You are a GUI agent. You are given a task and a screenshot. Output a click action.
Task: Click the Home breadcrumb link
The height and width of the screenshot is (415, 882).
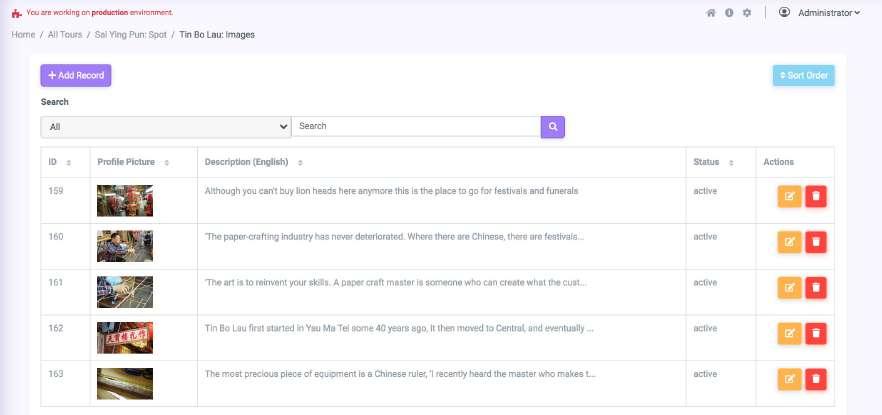click(x=23, y=35)
